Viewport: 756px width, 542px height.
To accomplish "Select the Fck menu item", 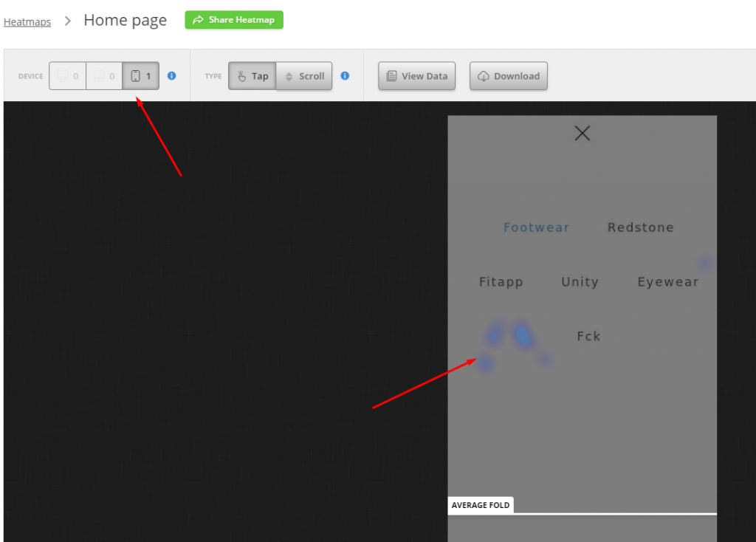I will 588,337.
